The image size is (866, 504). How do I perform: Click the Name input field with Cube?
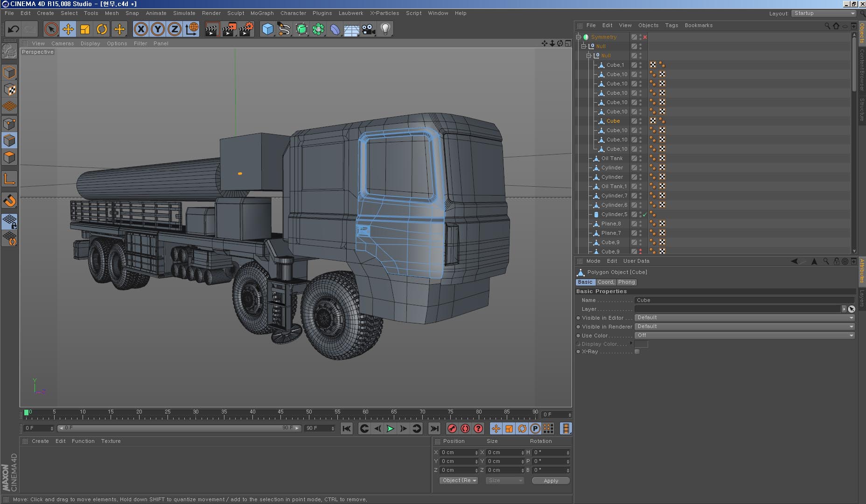[x=744, y=300]
